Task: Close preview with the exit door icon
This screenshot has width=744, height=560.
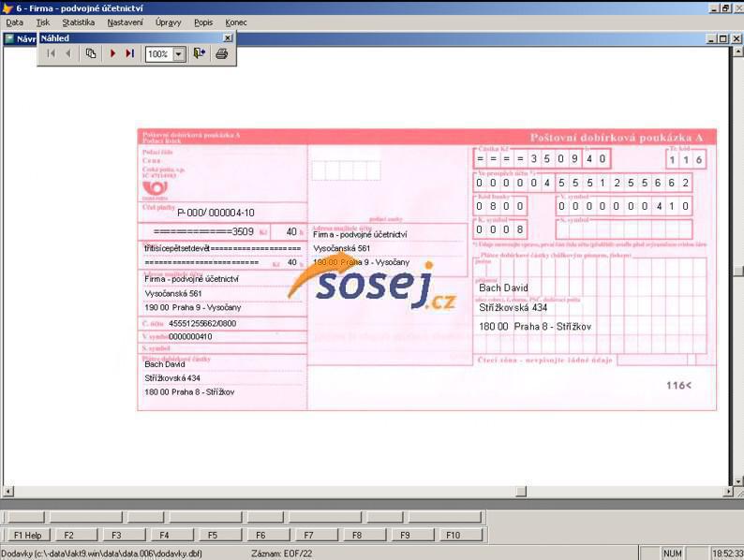Action: (199, 53)
